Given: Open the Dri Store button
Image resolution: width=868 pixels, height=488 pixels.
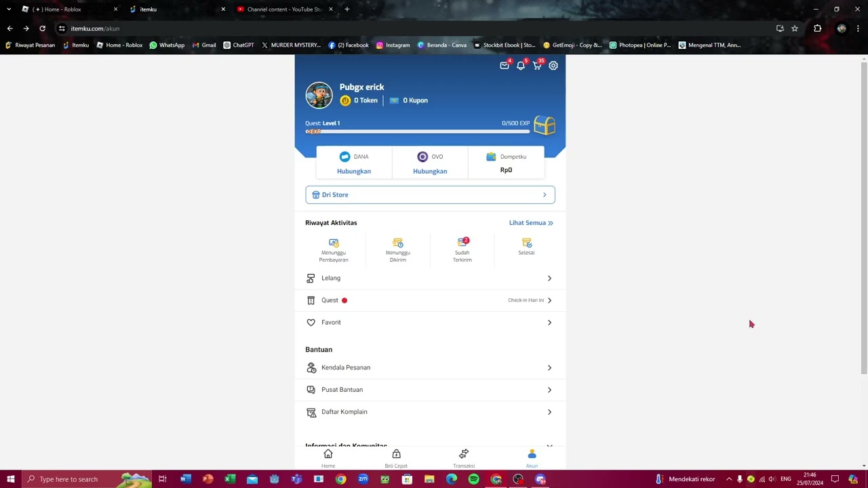Looking at the screenshot, I should [x=430, y=195].
